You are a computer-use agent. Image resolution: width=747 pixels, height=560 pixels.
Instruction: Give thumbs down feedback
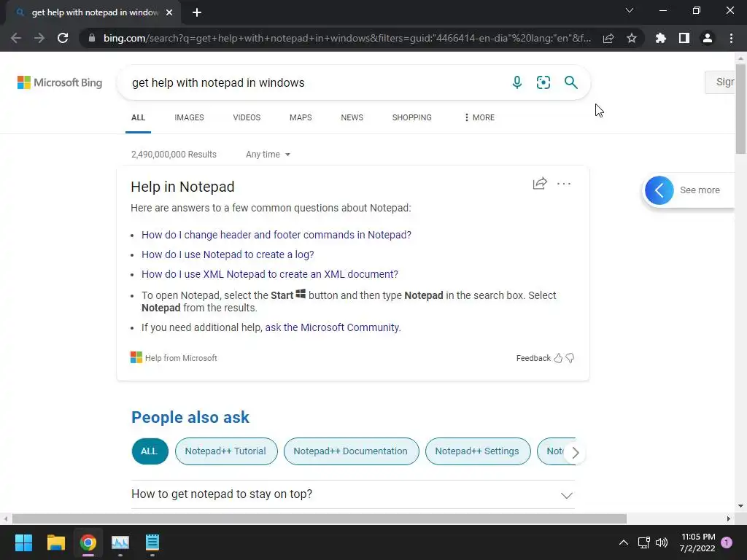point(570,358)
